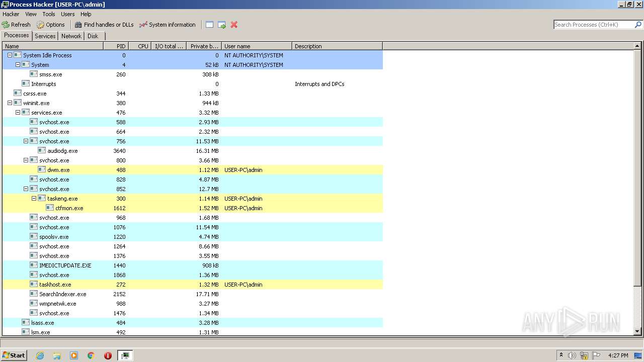The width and height of the screenshot is (644, 362).
Task: Sort by the Name column header
Action: coord(53,46)
